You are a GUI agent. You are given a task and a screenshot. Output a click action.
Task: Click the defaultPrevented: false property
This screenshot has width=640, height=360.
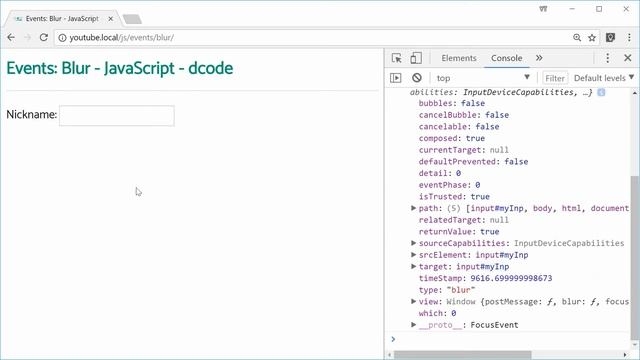pyautogui.click(x=473, y=161)
